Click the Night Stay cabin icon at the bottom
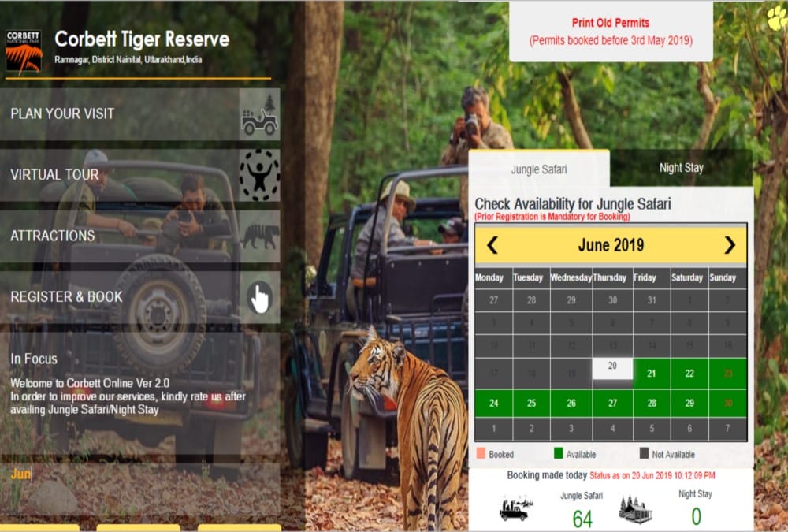Viewport: 788px width, 532px height. (636, 509)
